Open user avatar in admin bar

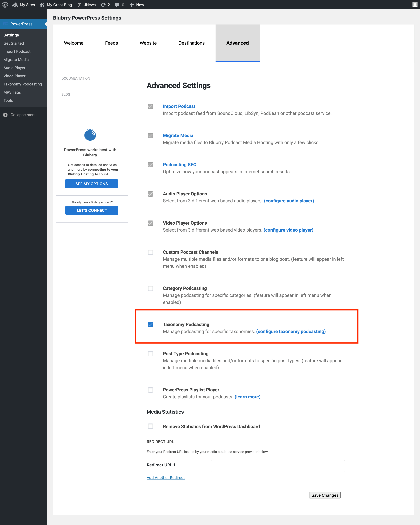415,5
